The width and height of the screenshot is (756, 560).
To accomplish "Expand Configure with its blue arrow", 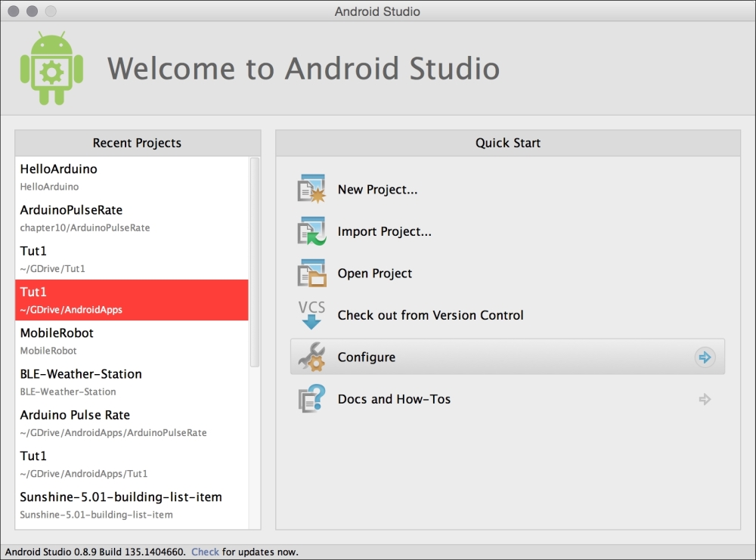I will [705, 357].
